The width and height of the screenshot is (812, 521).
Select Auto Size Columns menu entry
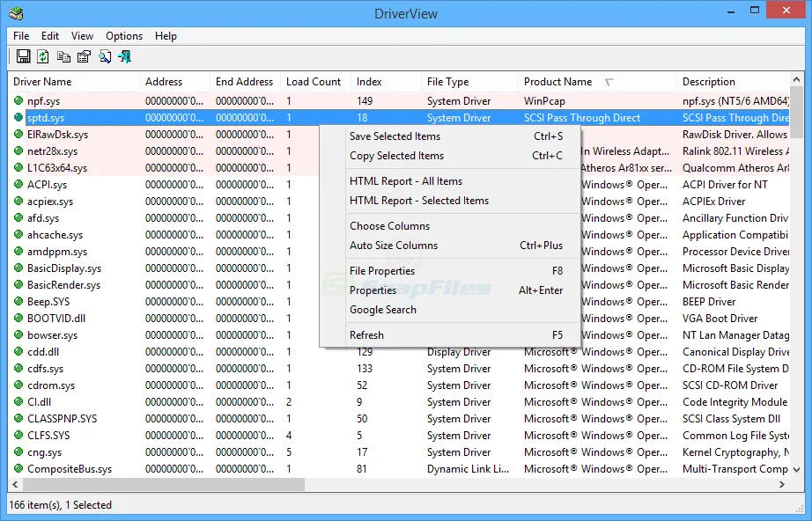point(449,246)
